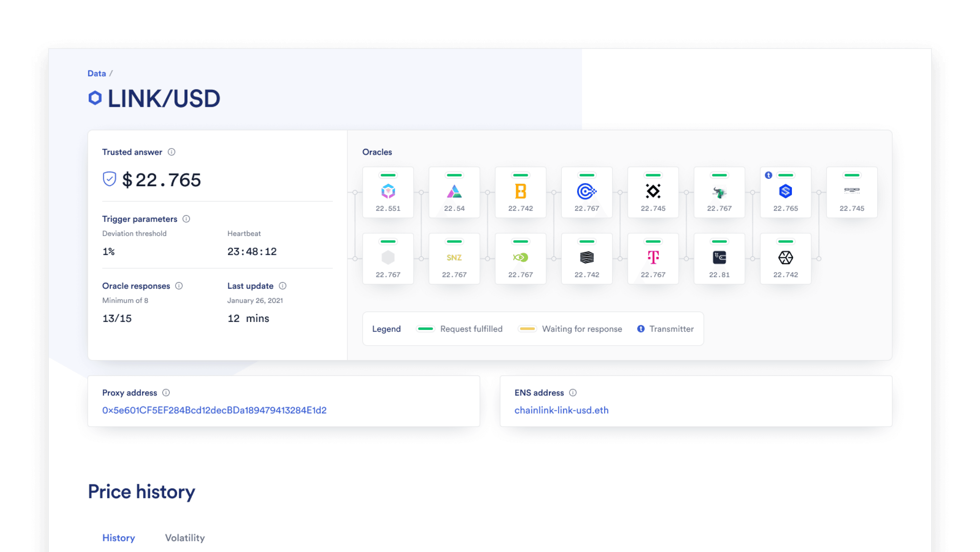Switch to the Volatility tab
The height and width of the screenshot is (552, 980).
(x=185, y=538)
